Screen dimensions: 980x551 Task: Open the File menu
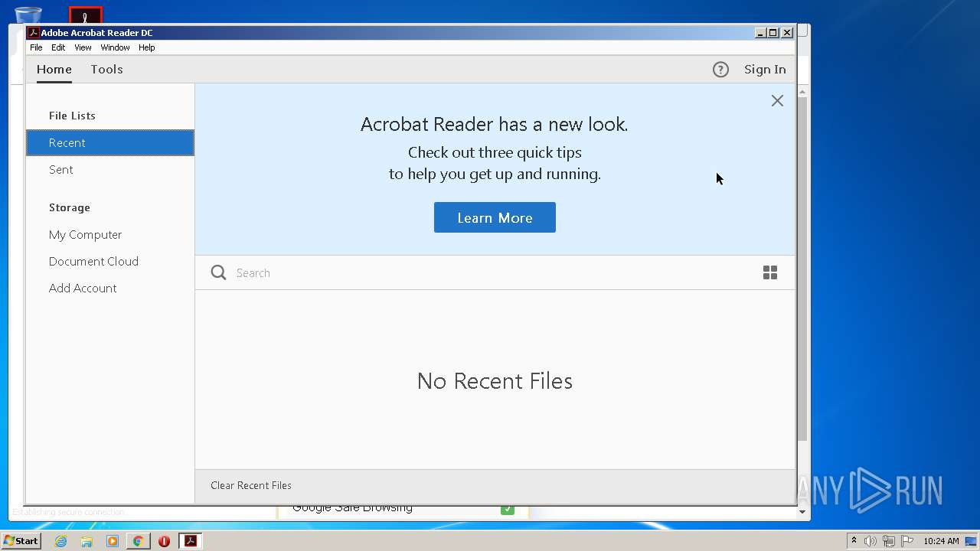36,47
